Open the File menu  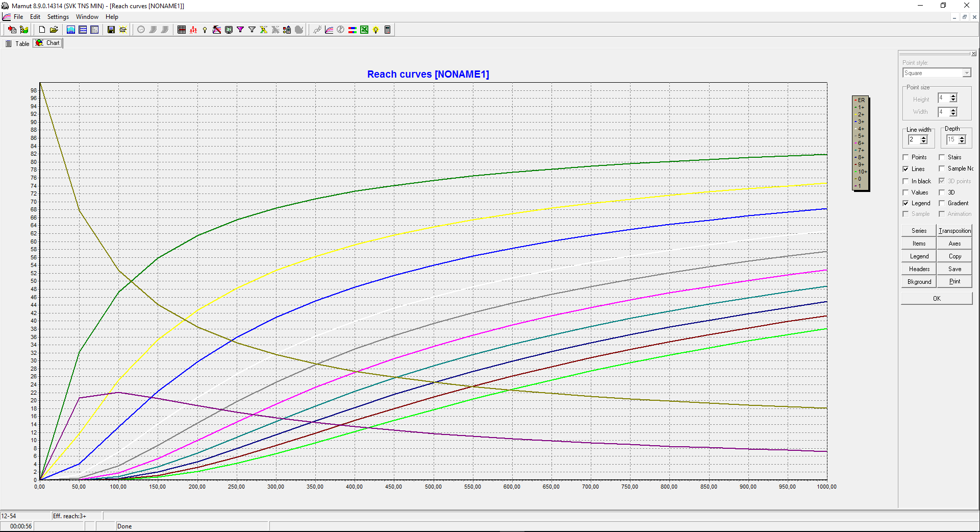coord(18,17)
